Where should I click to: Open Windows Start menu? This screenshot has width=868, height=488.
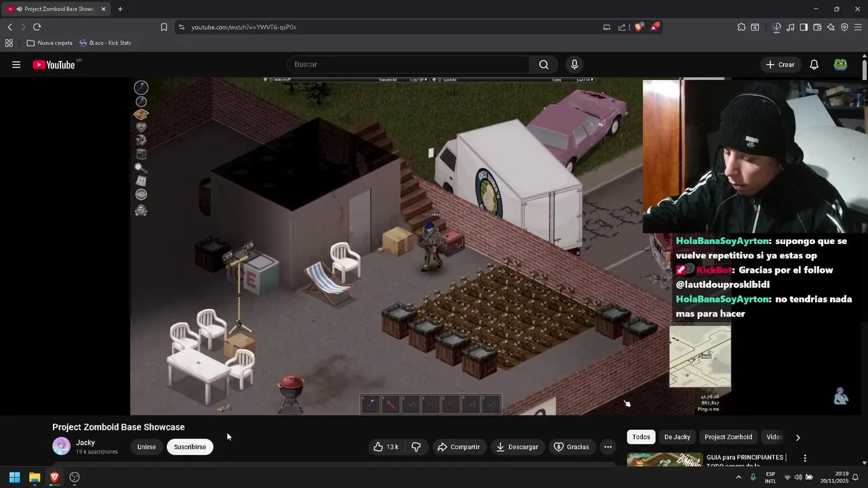tap(14, 477)
